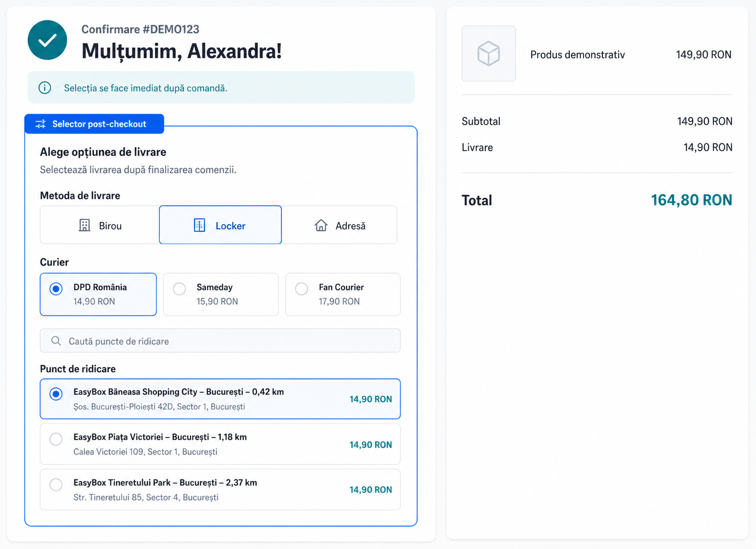The height and width of the screenshot is (549, 756).
Task: Select EasyBox Tineretului Park pickup point
Action: pos(220,489)
